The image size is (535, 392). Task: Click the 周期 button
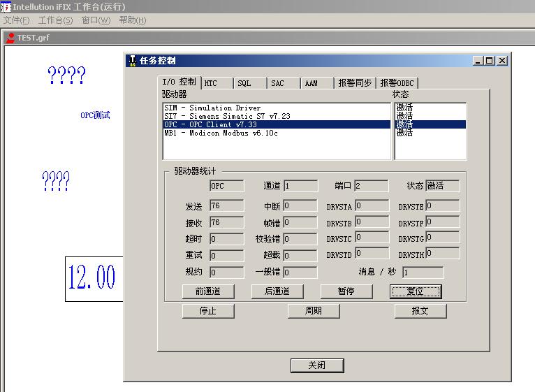coord(314,311)
